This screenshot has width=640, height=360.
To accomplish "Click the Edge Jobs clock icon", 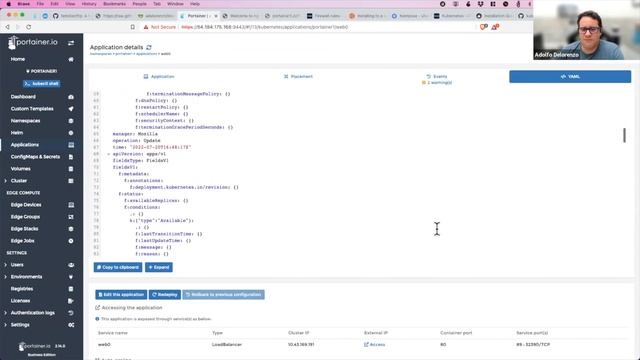I will pos(71,241).
